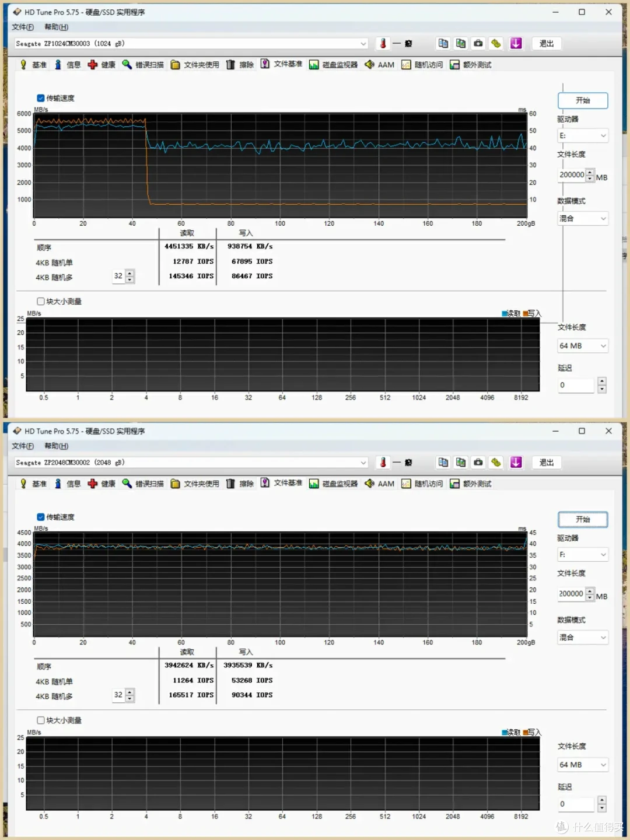
Task: Click first copy-text icon in bottom window toolbar
Action: point(443,462)
